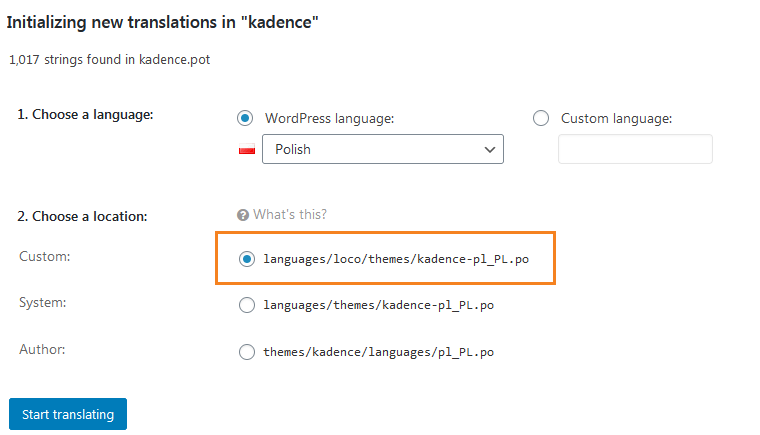Click the languages/themes/kadence-pl_PL.po path text
Image resolution: width=760 pixels, height=435 pixels.
click(378, 306)
